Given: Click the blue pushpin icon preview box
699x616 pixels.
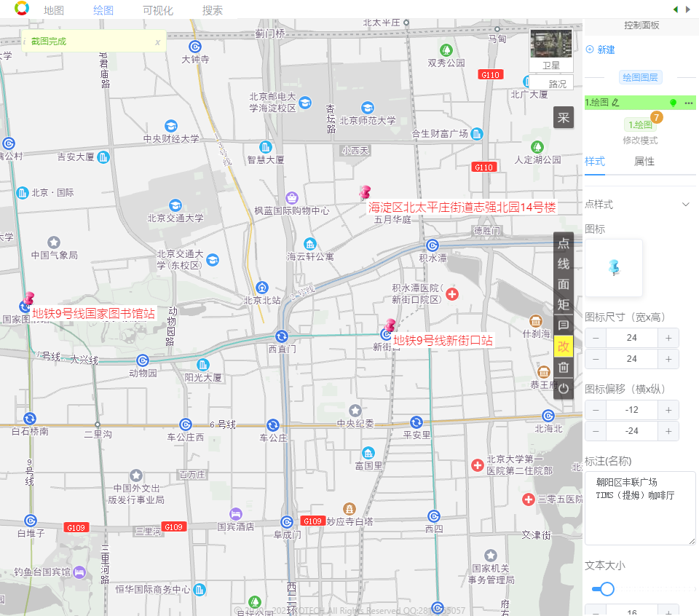Looking at the screenshot, I should tap(614, 268).
